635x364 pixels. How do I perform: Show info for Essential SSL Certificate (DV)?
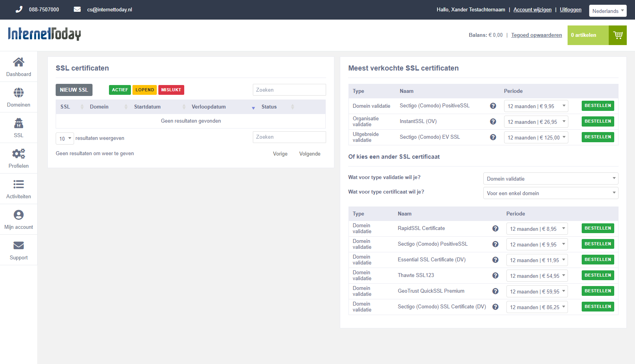pyautogui.click(x=495, y=260)
